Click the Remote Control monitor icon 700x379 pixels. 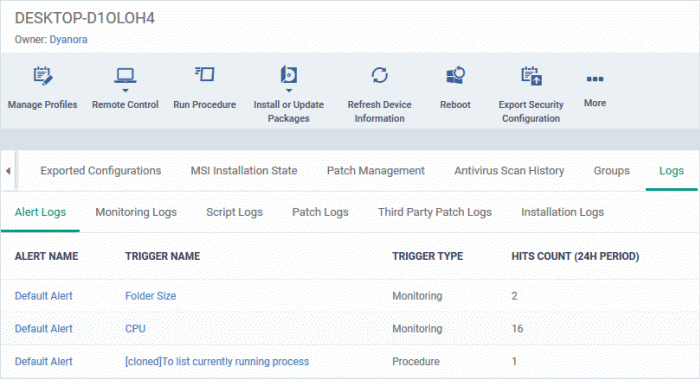tap(125, 75)
